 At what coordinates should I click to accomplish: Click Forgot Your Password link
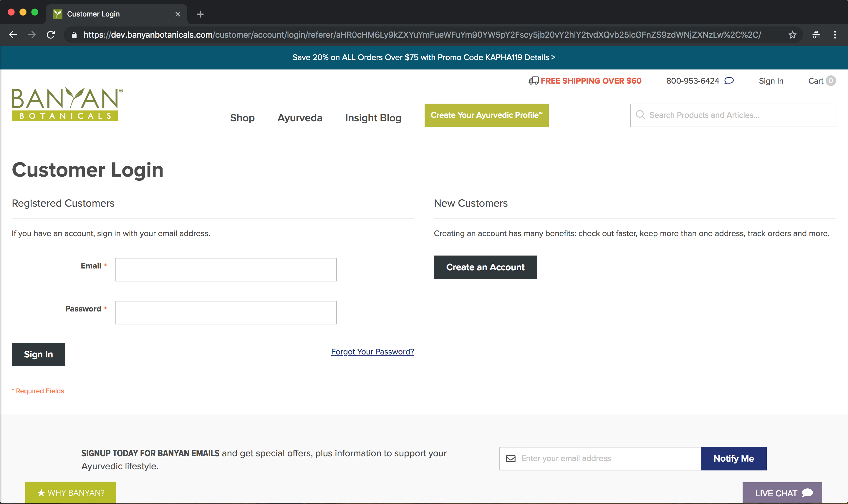click(x=372, y=352)
